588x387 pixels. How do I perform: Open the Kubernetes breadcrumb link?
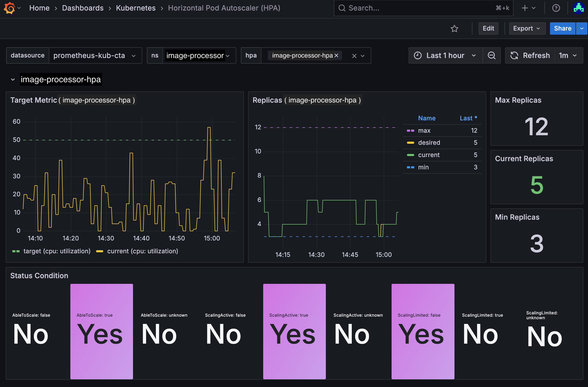(x=136, y=8)
